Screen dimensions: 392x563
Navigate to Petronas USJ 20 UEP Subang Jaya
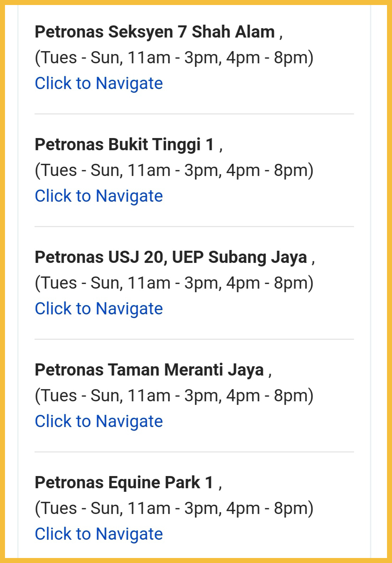(x=99, y=309)
